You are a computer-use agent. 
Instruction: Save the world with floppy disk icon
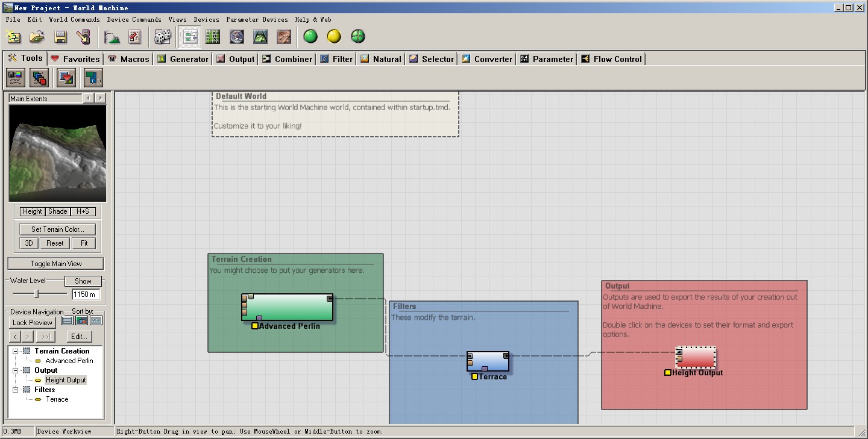click(x=60, y=37)
